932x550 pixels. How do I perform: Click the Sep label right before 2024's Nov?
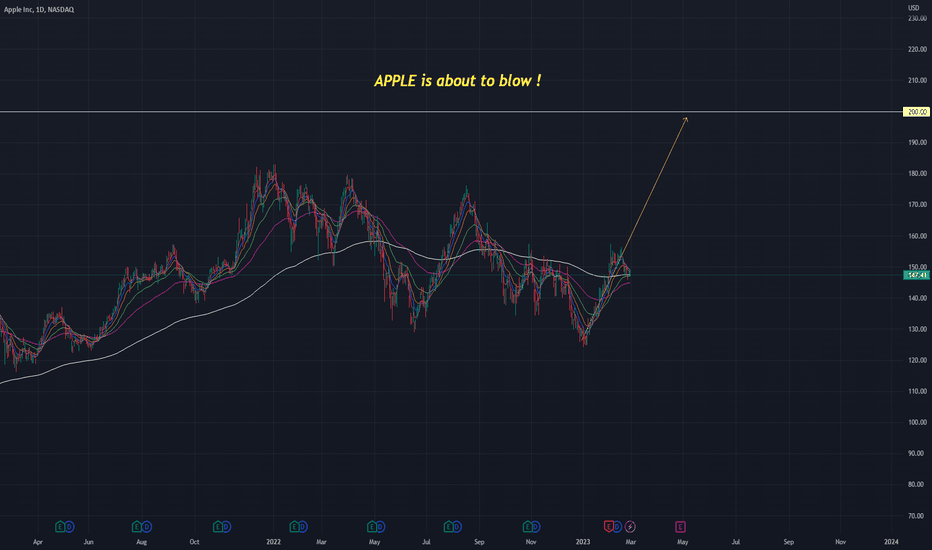coord(788,542)
